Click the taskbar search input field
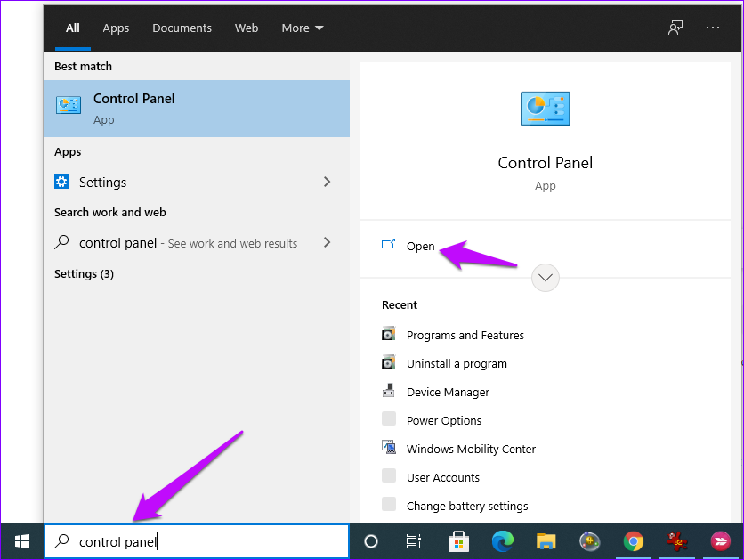744x560 pixels. pyautogui.click(x=197, y=541)
